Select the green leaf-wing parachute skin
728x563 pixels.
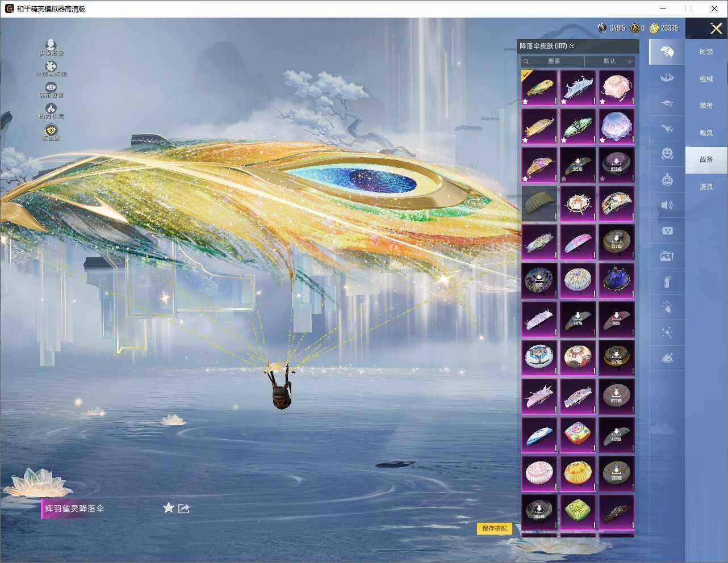click(578, 127)
